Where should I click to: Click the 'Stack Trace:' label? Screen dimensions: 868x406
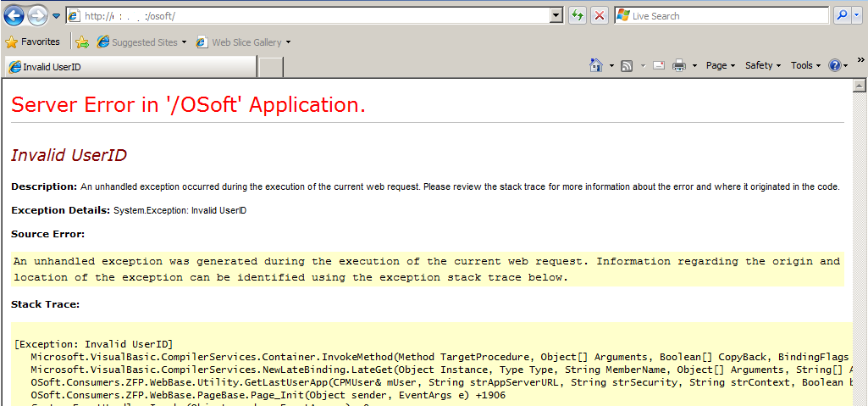pyautogui.click(x=46, y=304)
